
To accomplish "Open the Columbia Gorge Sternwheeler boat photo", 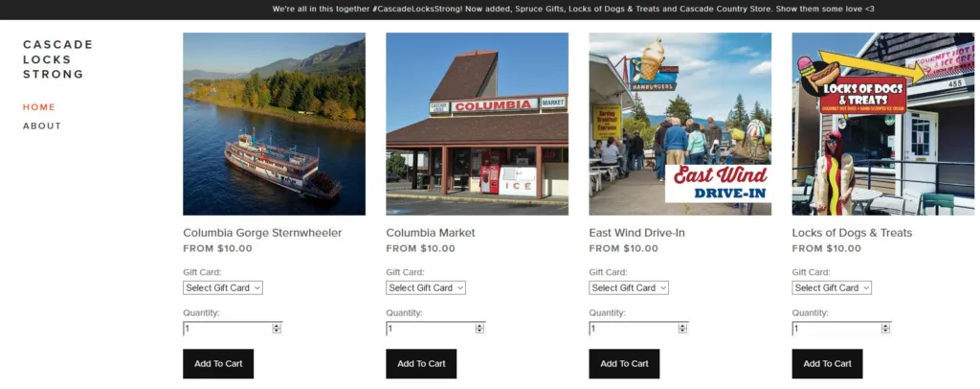I will click(x=275, y=124).
